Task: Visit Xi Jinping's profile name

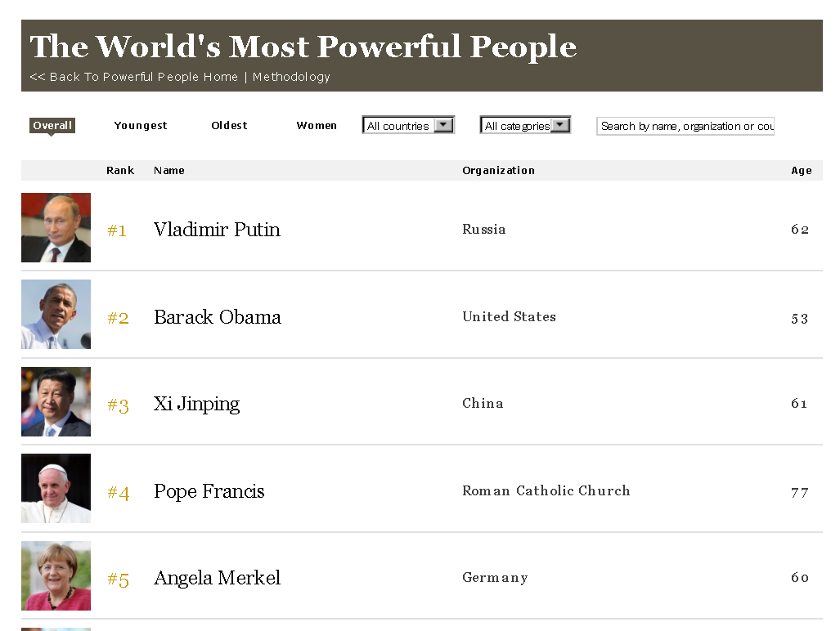Action: click(x=197, y=404)
